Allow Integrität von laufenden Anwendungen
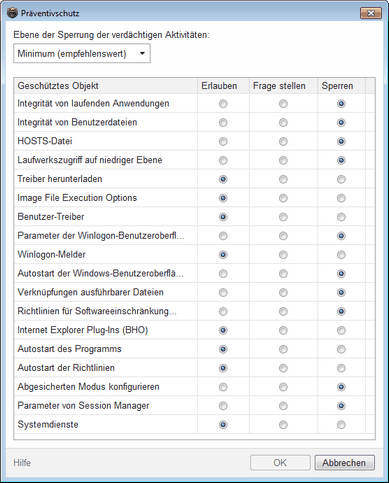This screenshot has width=389, height=483. click(223, 104)
